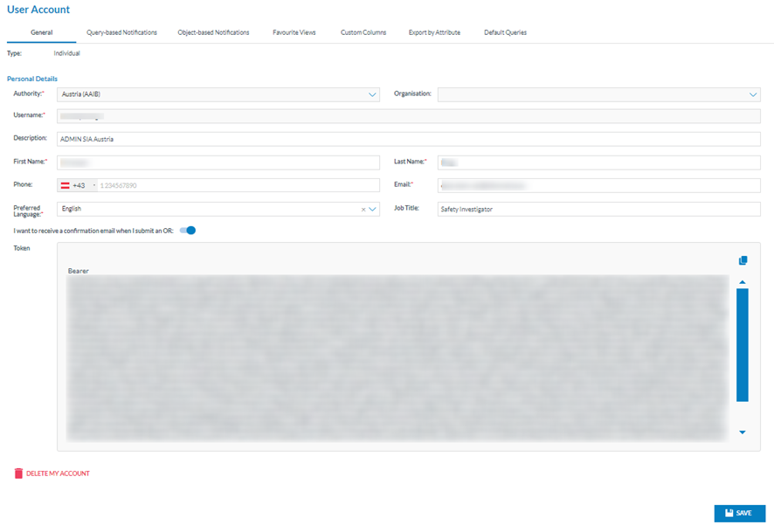Open the Export by Attribute tab
Image resolution: width=774 pixels, height=532 pixels.
coord(434,32)
